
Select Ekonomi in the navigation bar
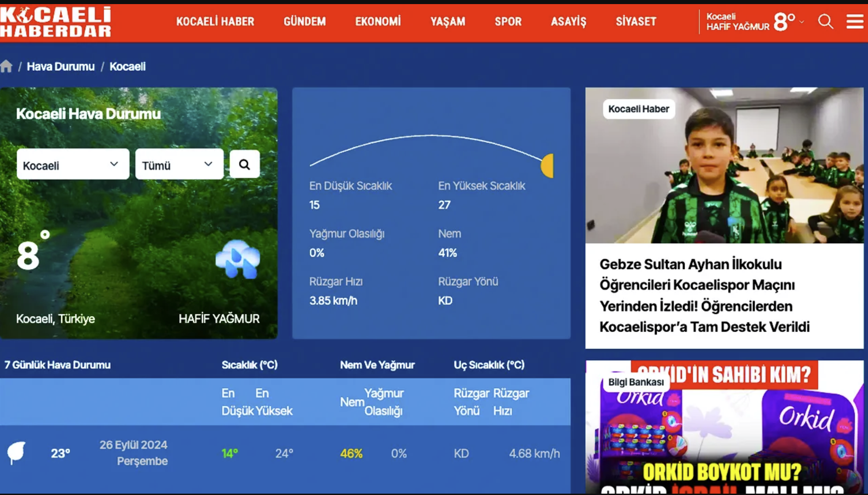(x=378, y=22)
